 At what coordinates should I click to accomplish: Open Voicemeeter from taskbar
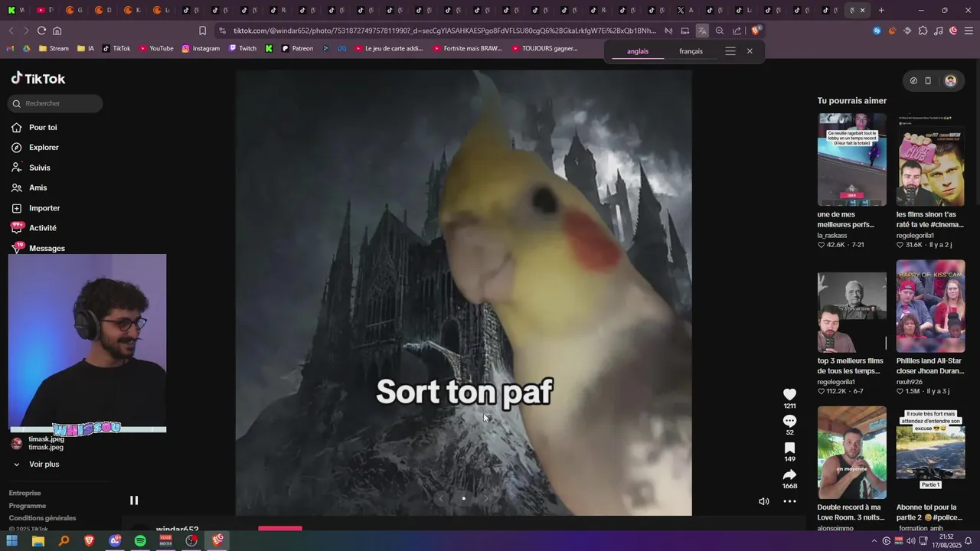(166, 541)
